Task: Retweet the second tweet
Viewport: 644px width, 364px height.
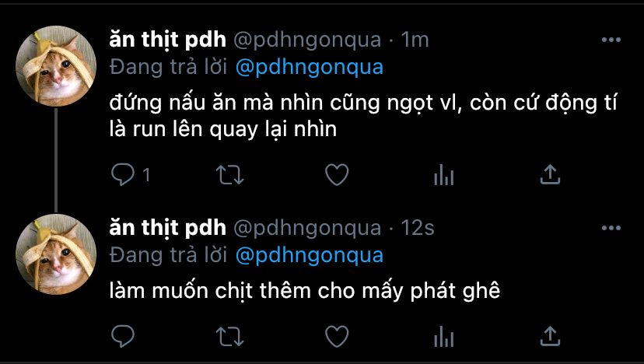Action: (x=230, y=336)
